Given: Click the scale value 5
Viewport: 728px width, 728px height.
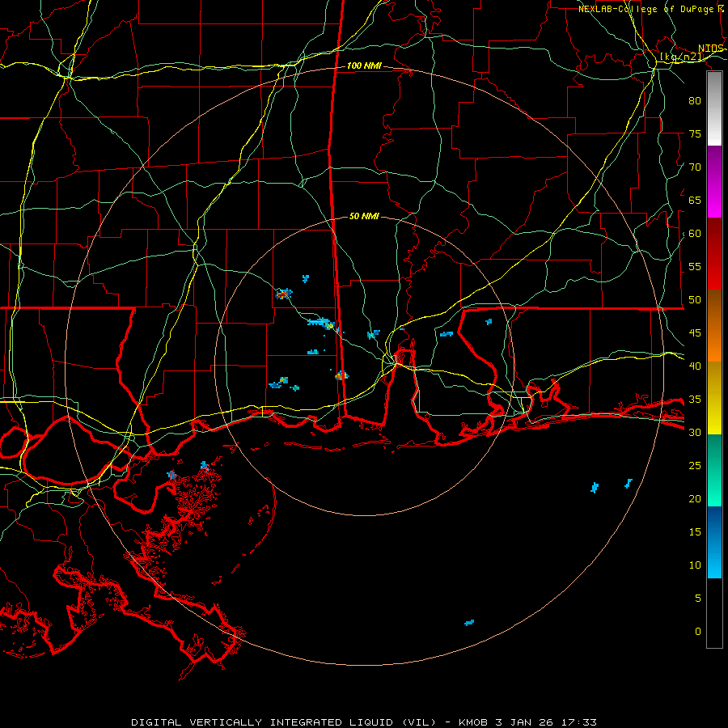Looking at the screenshot, I should coord(698,598).
